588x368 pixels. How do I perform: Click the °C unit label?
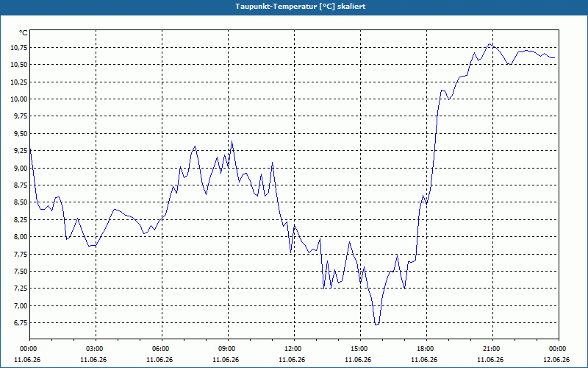click(x=24, y=33)
